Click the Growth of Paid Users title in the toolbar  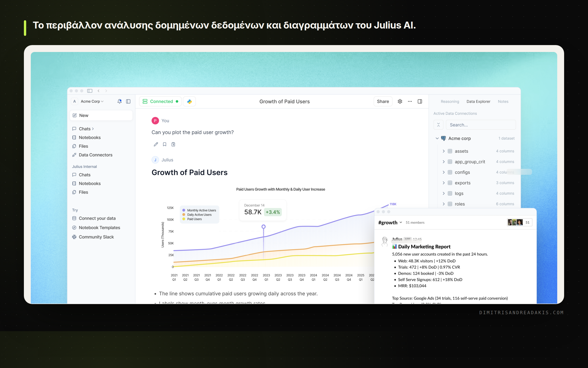point(285,101)
